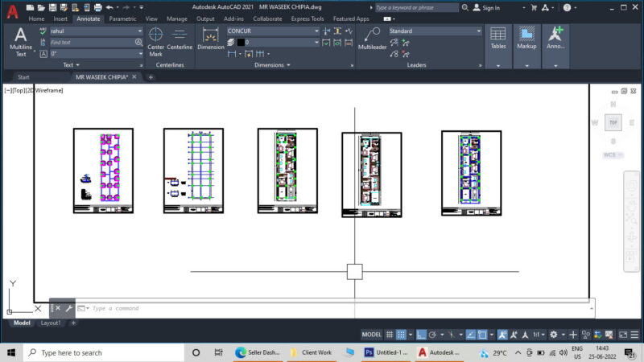Click the Check Spelling icon
The image size is (644, 362).
pos(43,31)
